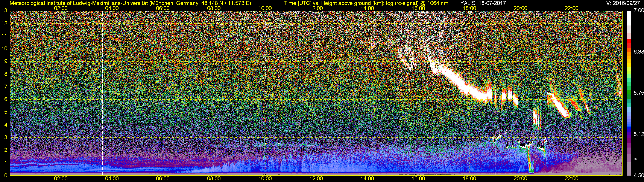Screen dimensions: 644x182
Task: Click the 1 km height axis label
Action: 6,163
